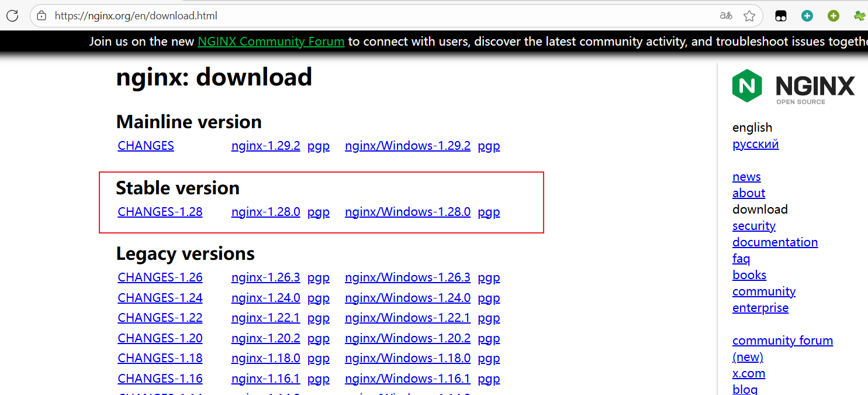Download nginx-1.20.2 source
This screenshot has width=868, height=395.
click(x=265, y=338)
